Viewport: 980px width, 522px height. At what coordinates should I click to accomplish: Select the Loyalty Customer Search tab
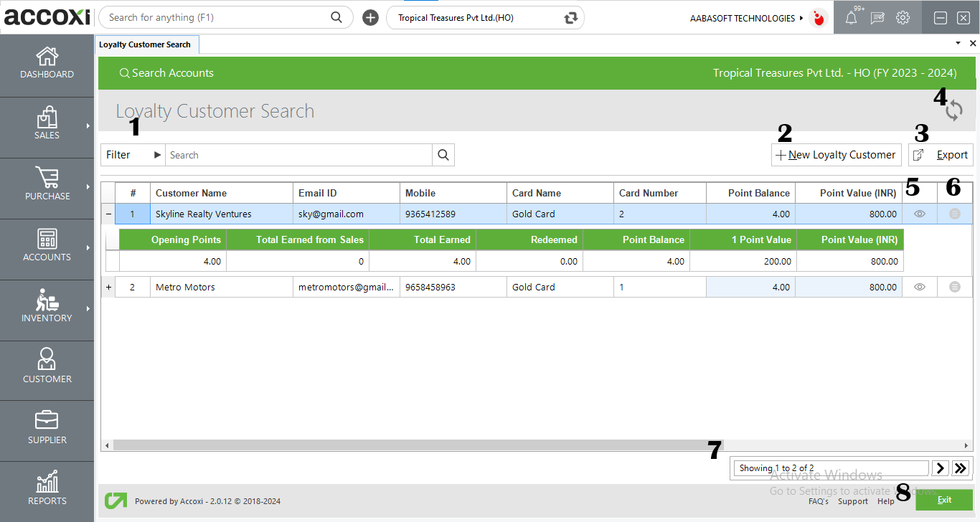[146, 44]
